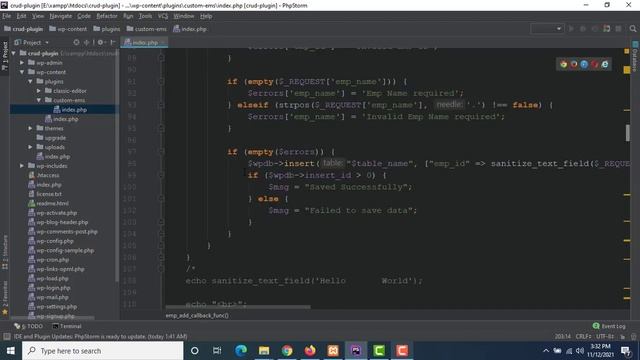Image resolution: width=640 pixels, height=360 pixels.
Task: Open the Project tool window side tab
Action: point(5,55)
